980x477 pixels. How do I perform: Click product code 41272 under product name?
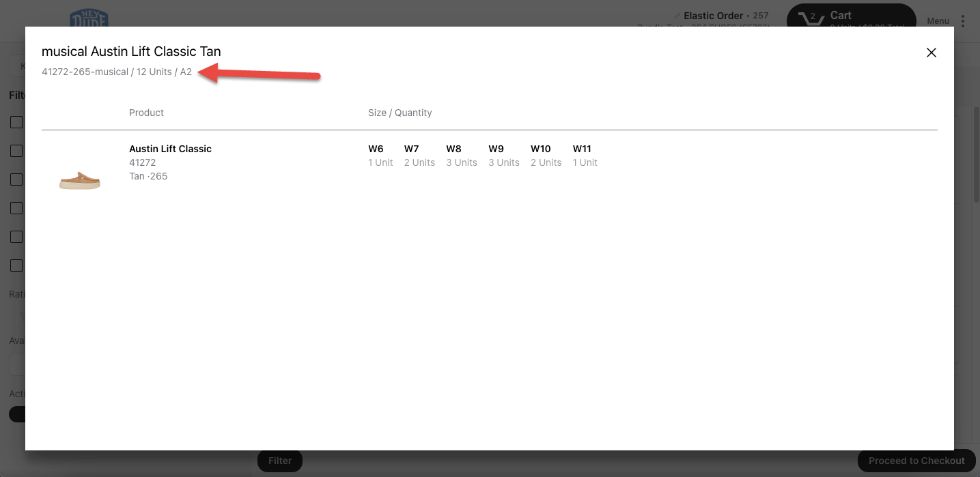pyautogui.click(x=142, y=162)
